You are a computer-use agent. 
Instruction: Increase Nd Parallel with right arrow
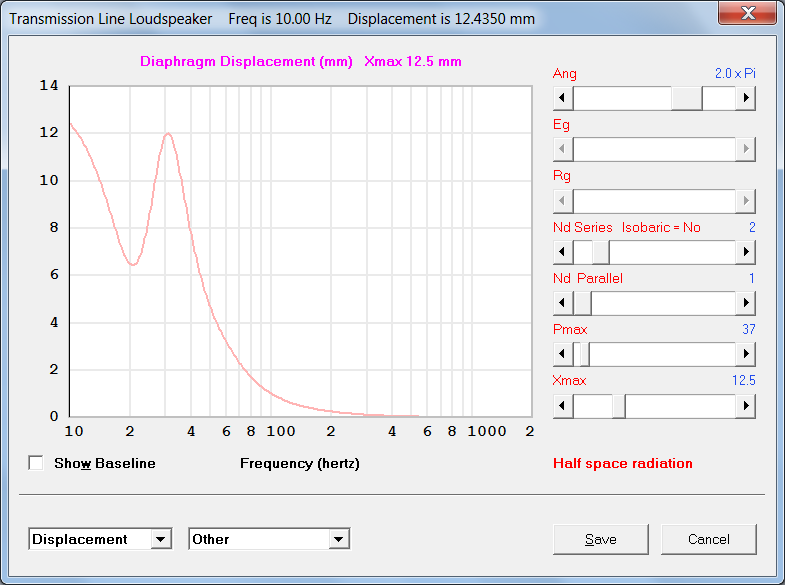745,303
